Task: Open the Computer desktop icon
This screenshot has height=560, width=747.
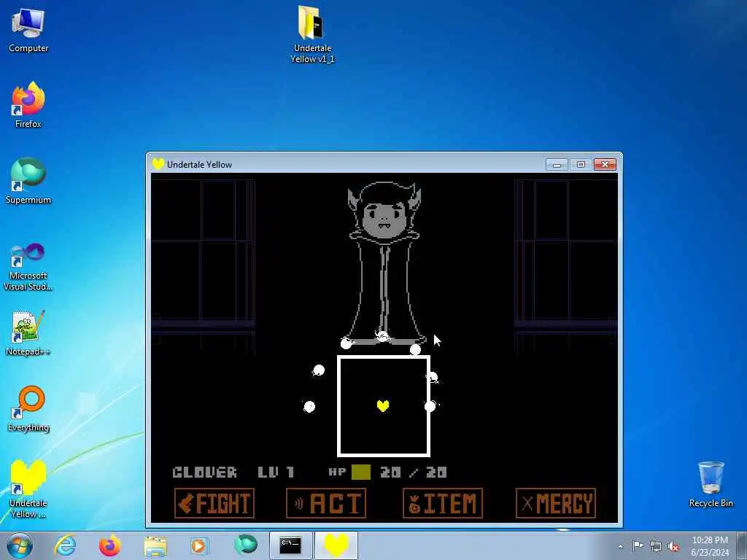Action: pyautogui.click(x=28, y=30)
